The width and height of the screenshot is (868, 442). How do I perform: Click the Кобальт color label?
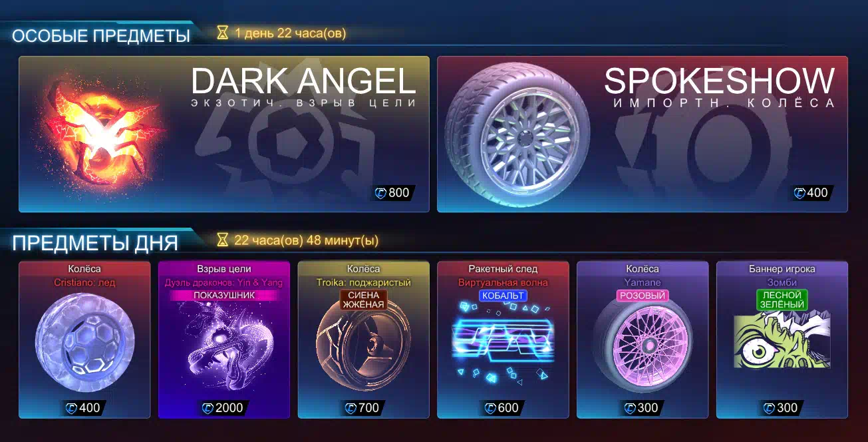point(503,295)
